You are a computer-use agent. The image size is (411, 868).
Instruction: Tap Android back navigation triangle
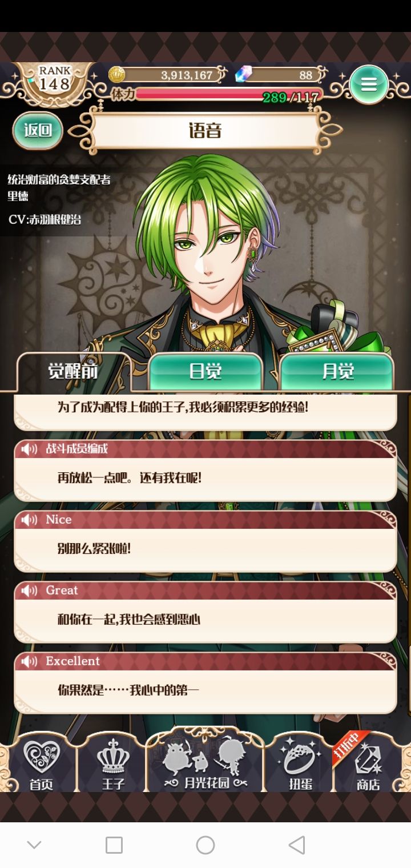(x=296, y=845)
